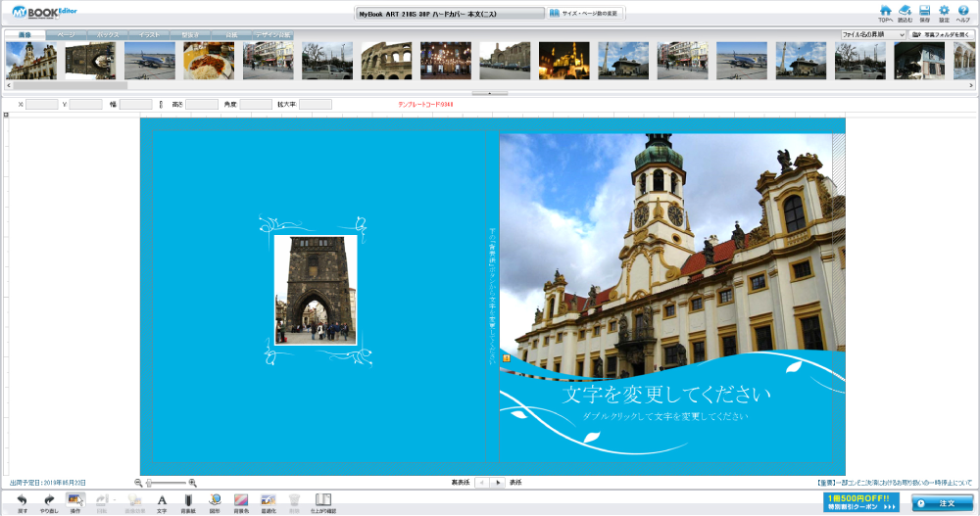Click the undo (戻す) arrow icon
The width and height of the screenshot is (980, 516).
coord(22,498)
